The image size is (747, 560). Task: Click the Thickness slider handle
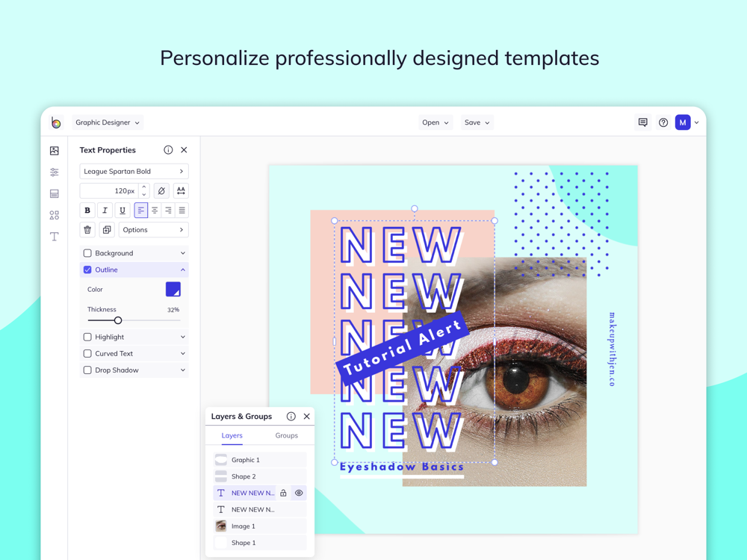[118, 320]
